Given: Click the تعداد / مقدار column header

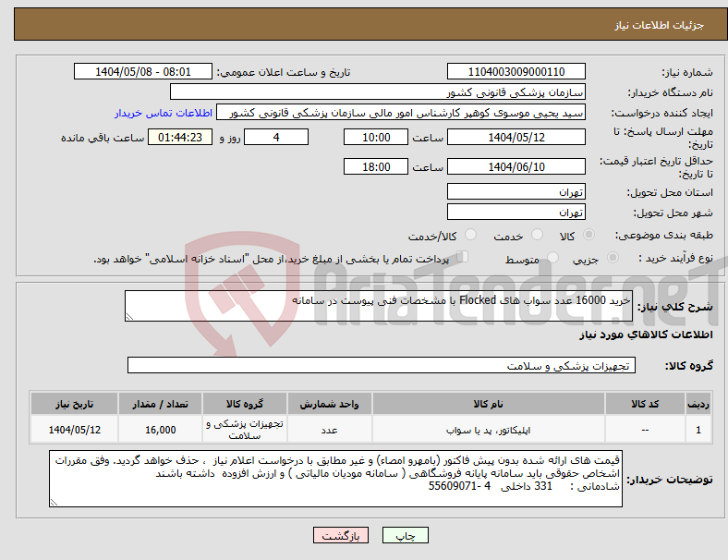Looking at the screenshot, I should click(x=160, y=404).
